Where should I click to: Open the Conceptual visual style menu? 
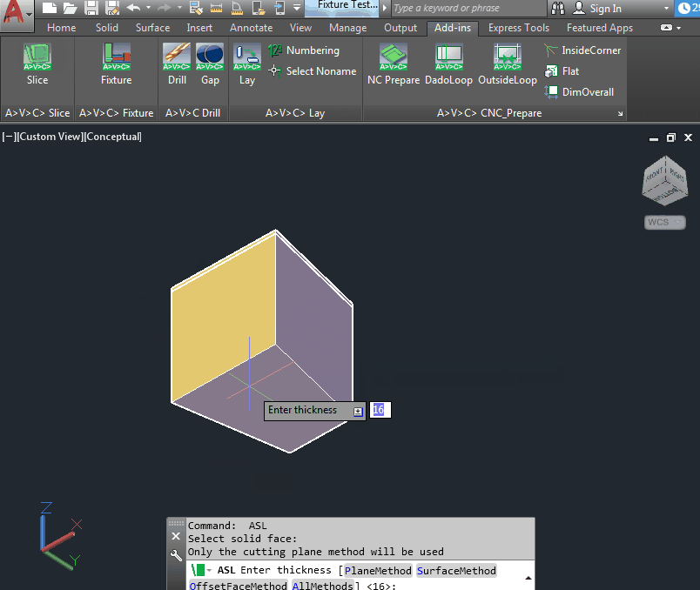coord(113,137)
